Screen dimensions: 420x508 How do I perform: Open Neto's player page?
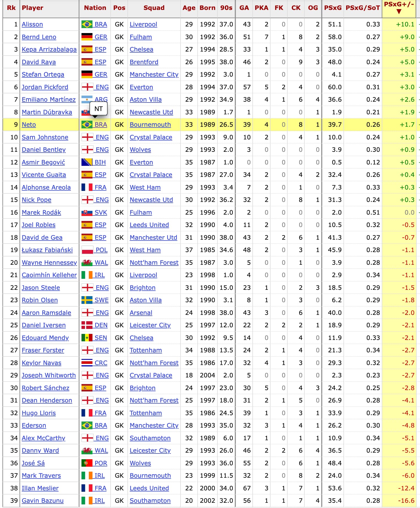(x=29, y=125)
